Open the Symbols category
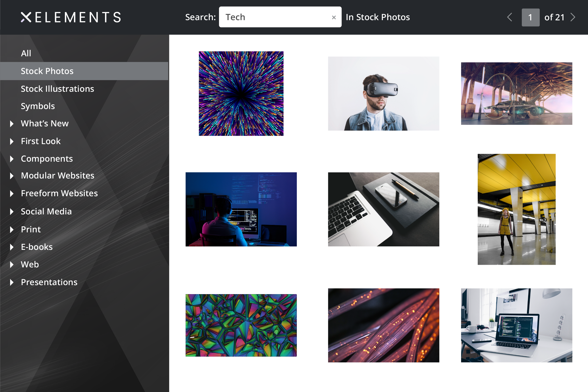 (x=38, y=106)
